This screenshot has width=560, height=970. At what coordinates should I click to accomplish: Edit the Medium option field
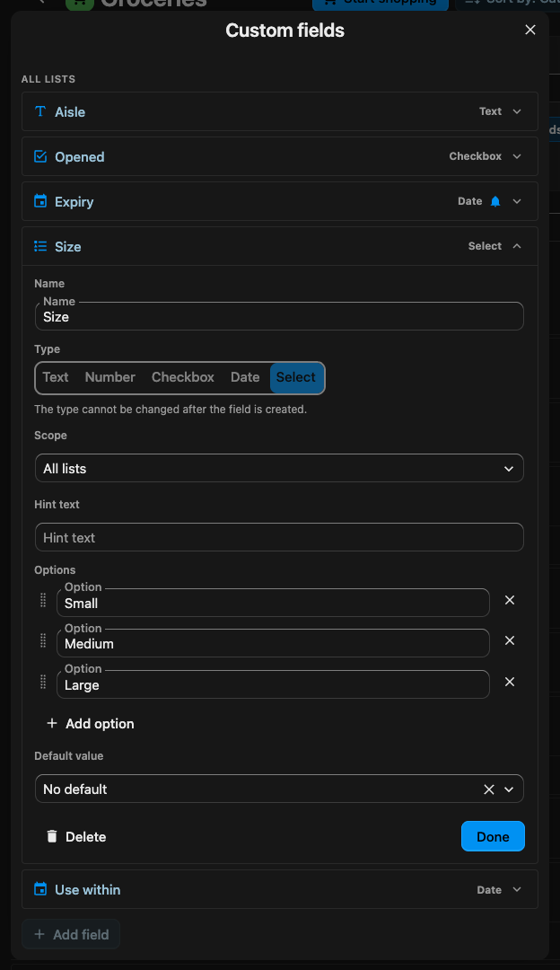click(x=273, y=643)
